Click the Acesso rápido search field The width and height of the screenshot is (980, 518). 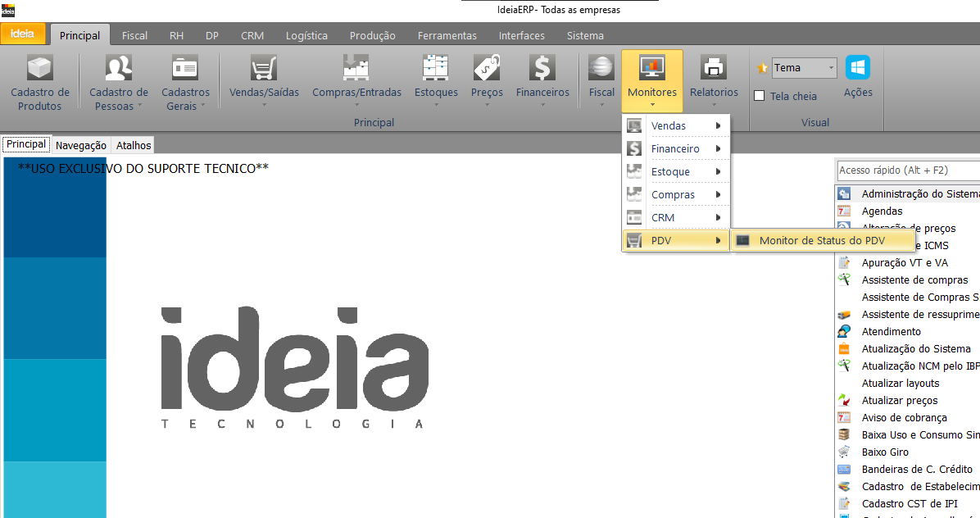tap(906, 170)
